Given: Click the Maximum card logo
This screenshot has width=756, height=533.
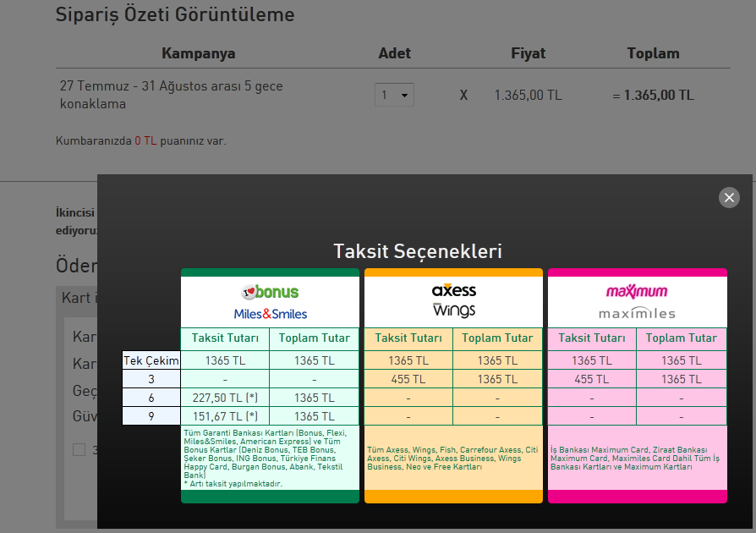Looking at the screenshot, I should click(637, 291).
